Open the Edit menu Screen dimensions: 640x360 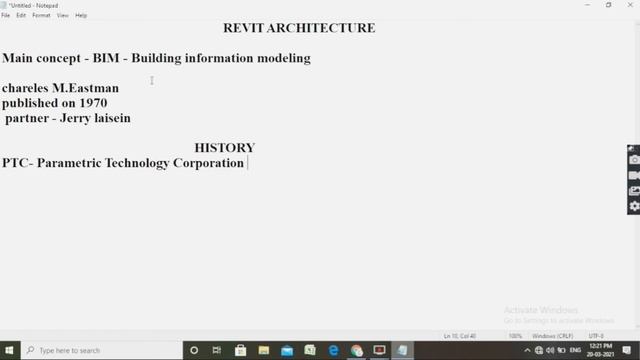(21, 16)
